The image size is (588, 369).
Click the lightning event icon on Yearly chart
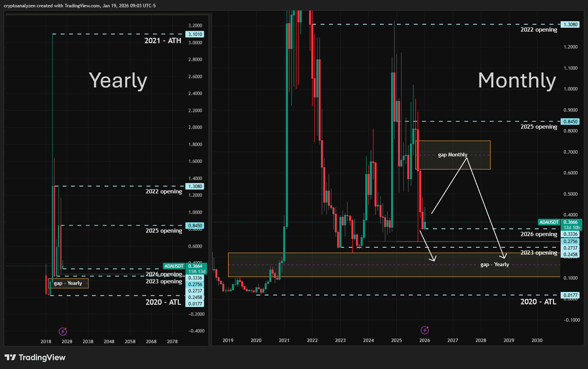coord(63,331)
